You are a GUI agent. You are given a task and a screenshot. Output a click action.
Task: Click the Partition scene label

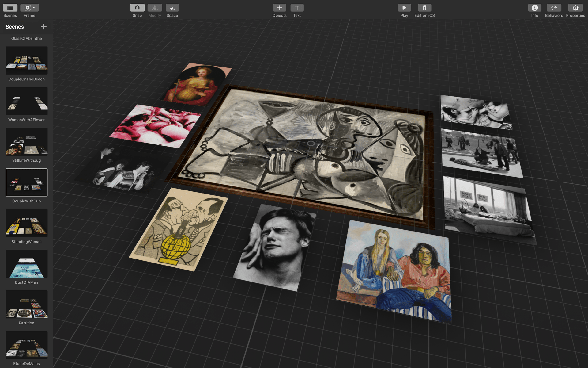point(27,323)
